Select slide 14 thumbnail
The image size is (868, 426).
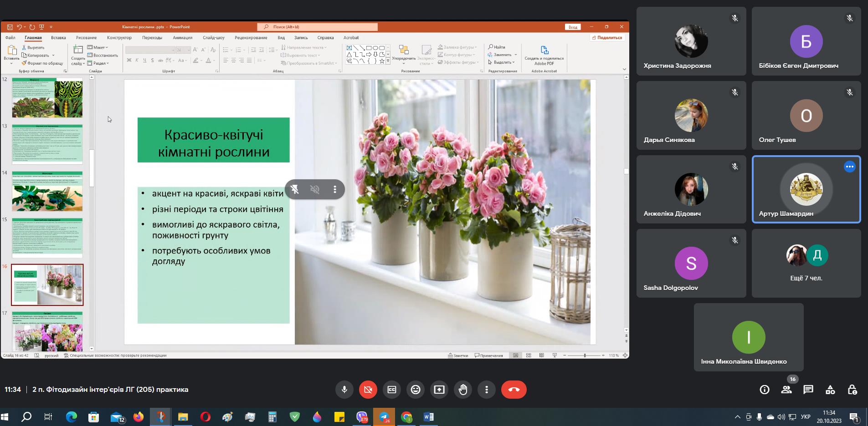click(47, 191)
